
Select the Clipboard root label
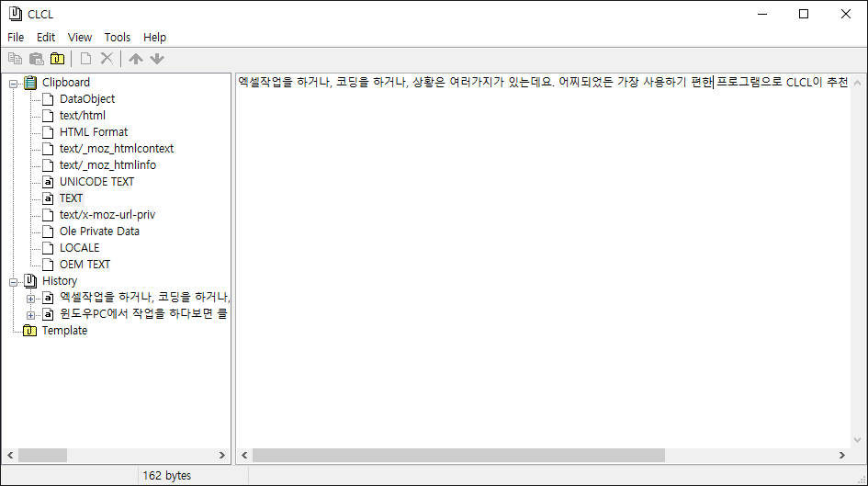66,83
